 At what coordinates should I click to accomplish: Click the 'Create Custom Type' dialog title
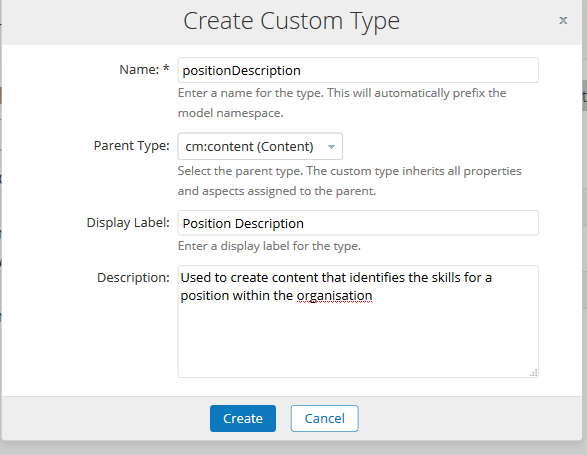coord(291,21)
